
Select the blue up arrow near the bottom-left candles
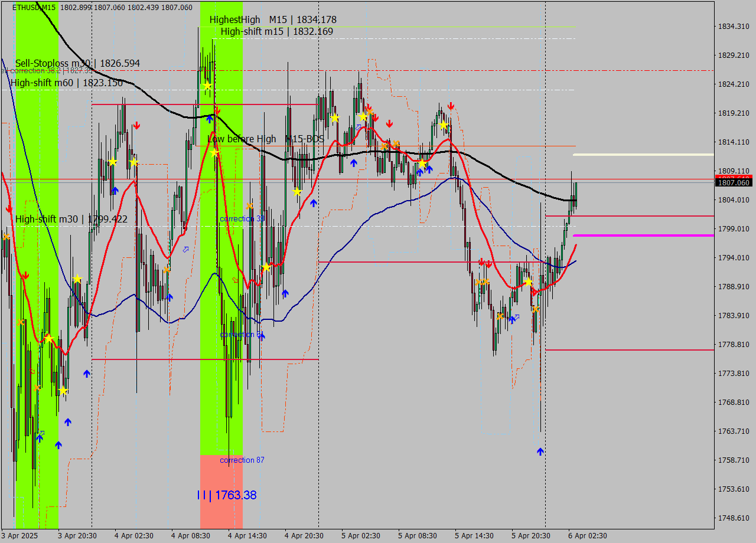tap(58, 444)
